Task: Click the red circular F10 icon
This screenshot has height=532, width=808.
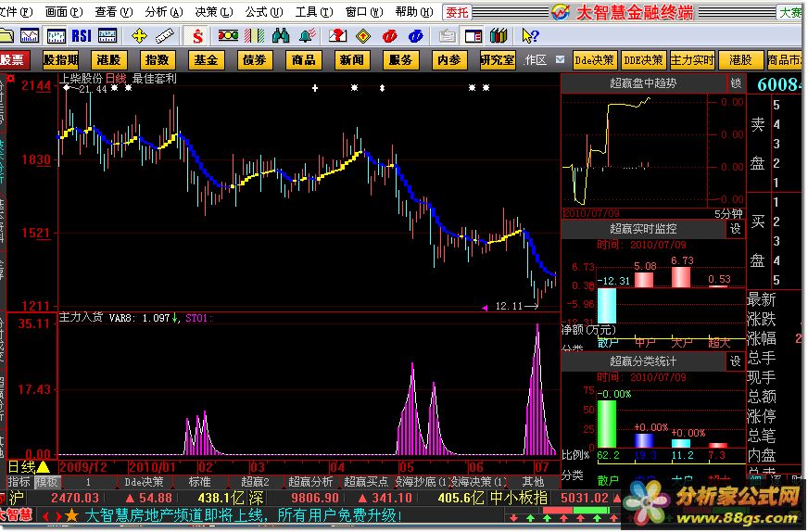Action: point(389,35)
